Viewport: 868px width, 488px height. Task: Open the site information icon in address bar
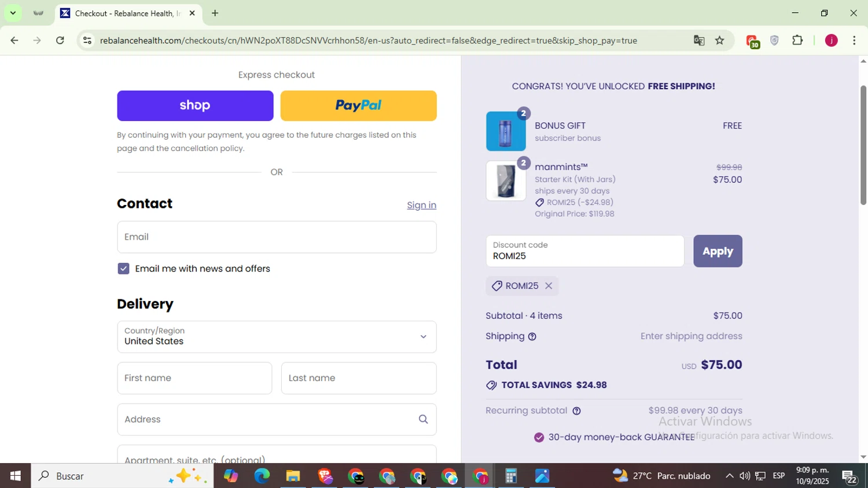point(87,41)
